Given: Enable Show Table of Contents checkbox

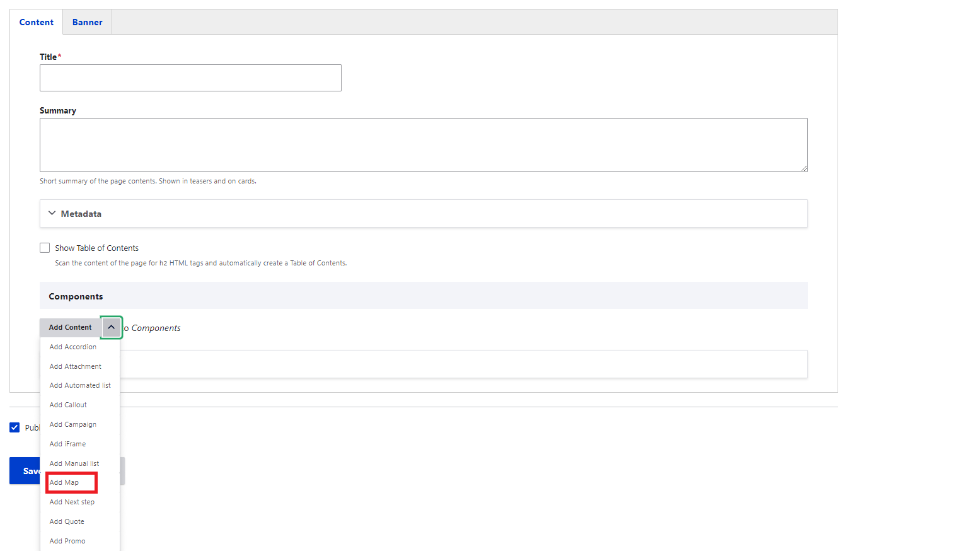Looking at the screenshot, I should pos(45,248).
